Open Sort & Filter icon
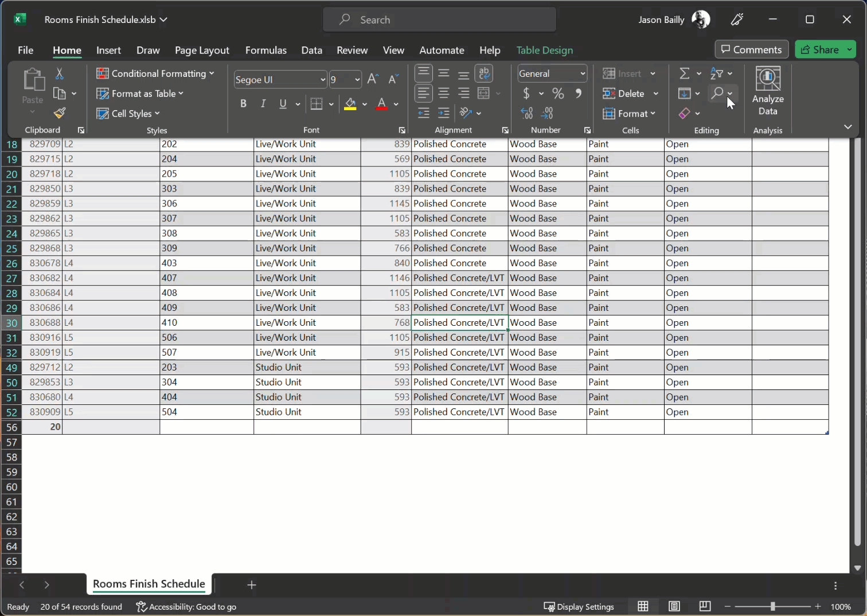The width and height of the screenshot is (867, 616). (717, 73)
